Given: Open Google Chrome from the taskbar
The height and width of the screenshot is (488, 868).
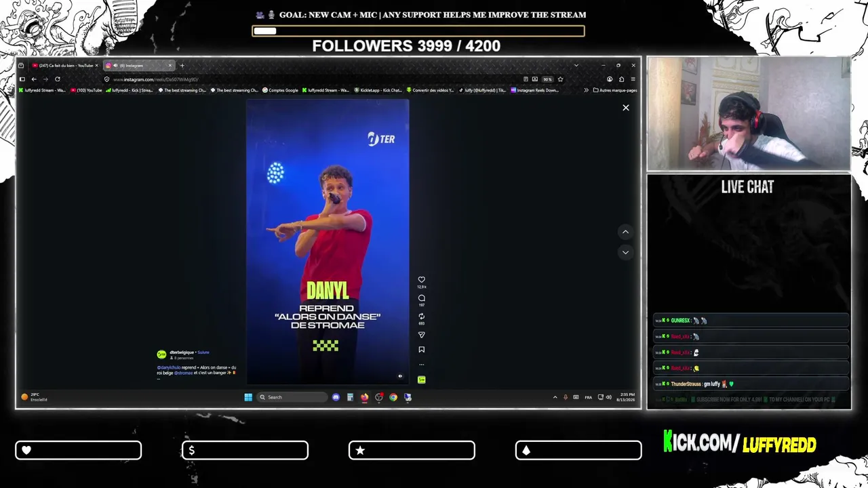Looking at the screenshot, I should click(393, 397).
